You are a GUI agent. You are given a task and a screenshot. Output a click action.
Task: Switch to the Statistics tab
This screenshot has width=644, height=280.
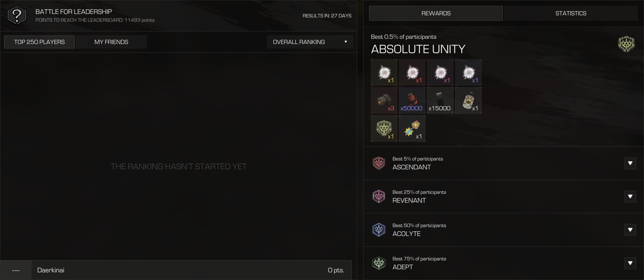point(571,13)
